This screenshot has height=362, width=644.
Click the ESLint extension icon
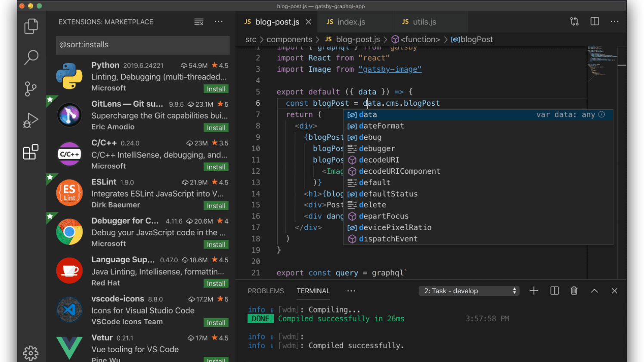click(x=69, y=193)
